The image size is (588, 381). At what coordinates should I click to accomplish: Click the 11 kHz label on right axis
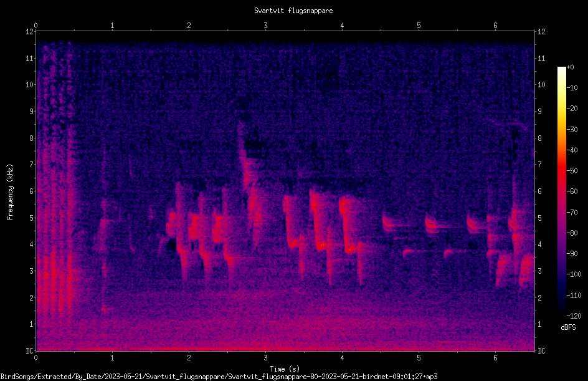(541, 58)
